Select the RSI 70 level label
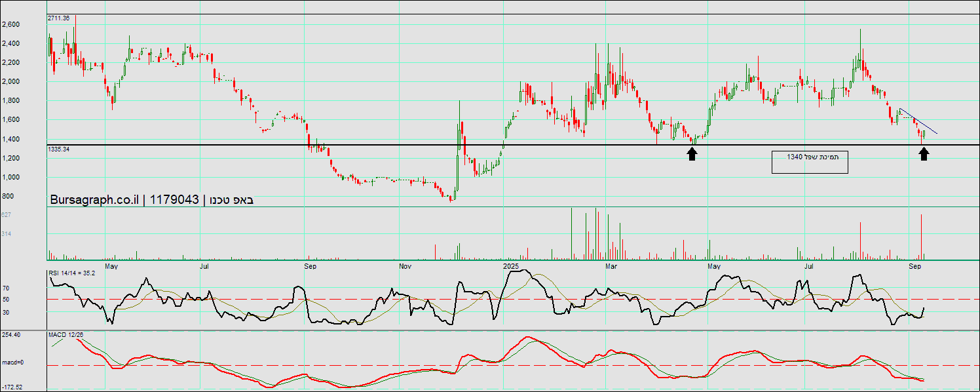 tap(6, 288)
